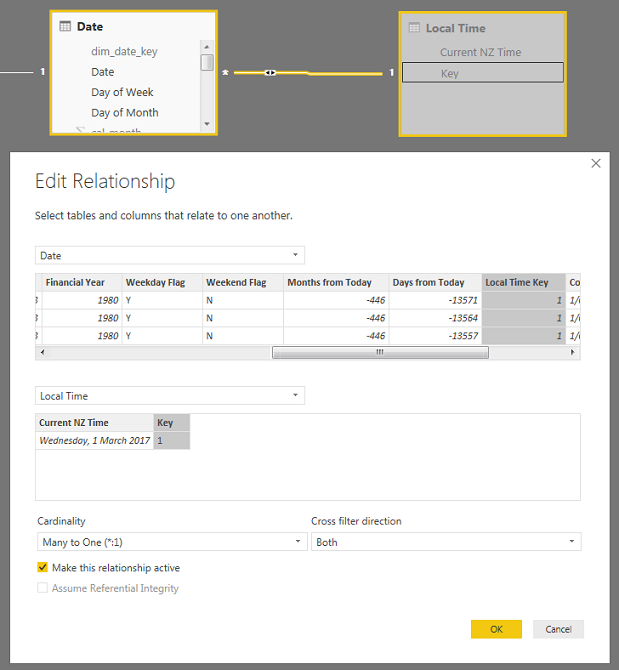
Task: Select the Weekend Flag column header
Action: pyautogui.click(x=243, y=282)
